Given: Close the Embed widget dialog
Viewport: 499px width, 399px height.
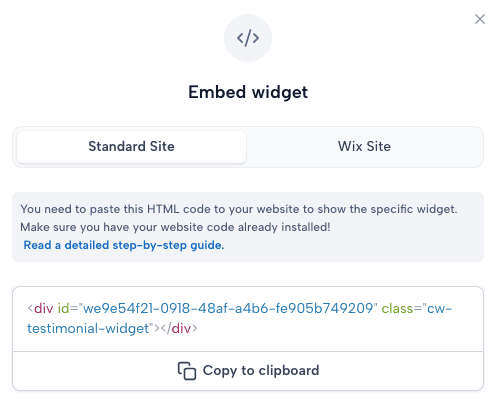Looking at the screenshot, I should [x=480, y=19].
